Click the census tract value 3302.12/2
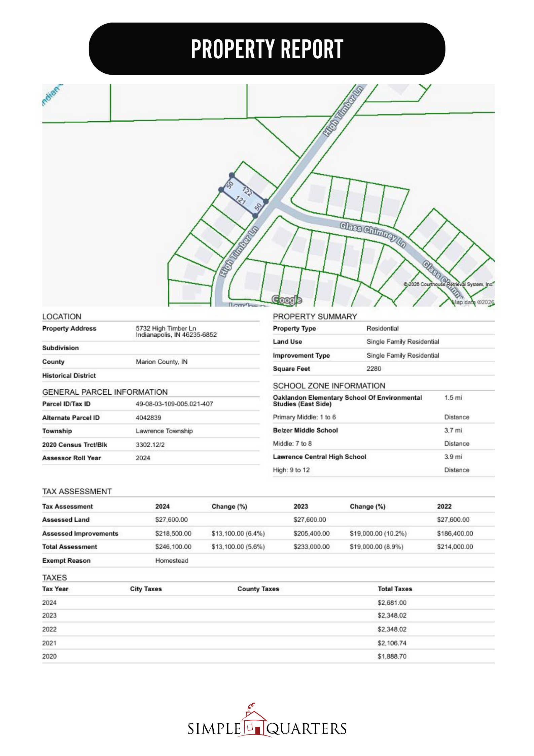 [x=150, y=445]
